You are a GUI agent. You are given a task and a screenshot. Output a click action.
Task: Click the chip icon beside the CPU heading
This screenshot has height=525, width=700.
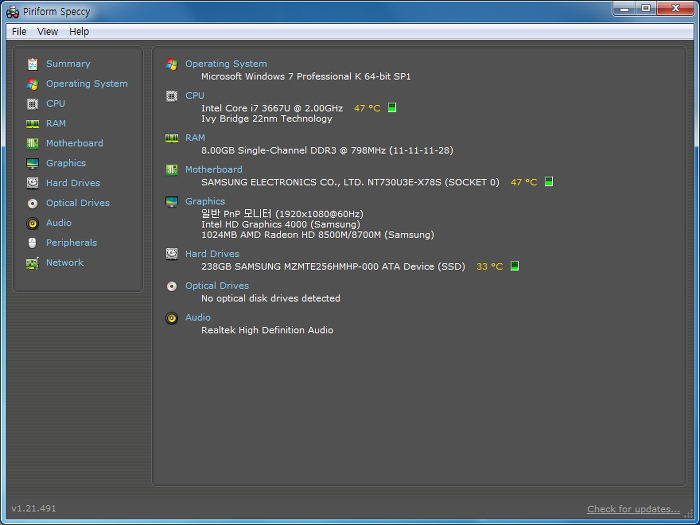[171, 96]
